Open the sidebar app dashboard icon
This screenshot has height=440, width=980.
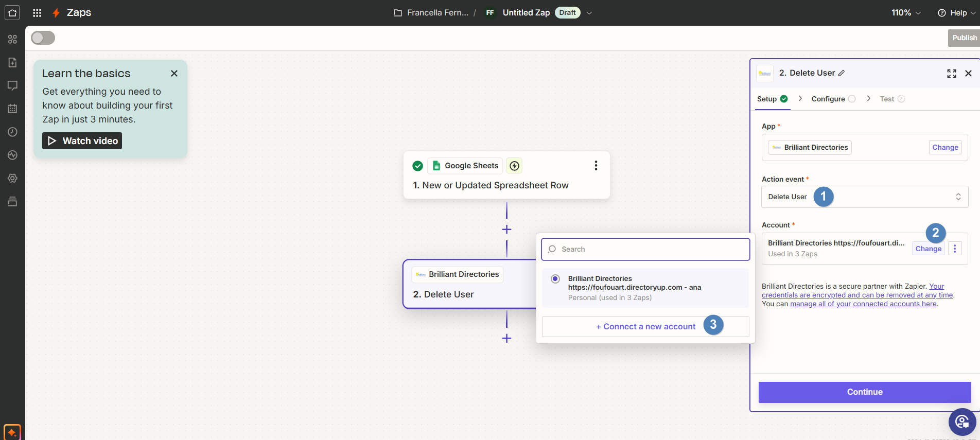point(12,39)
